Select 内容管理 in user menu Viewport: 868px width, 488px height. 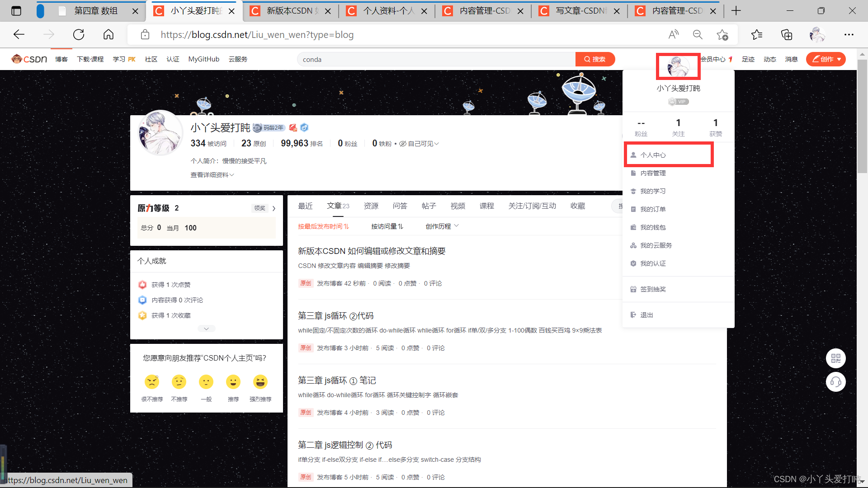pos(653,173)
